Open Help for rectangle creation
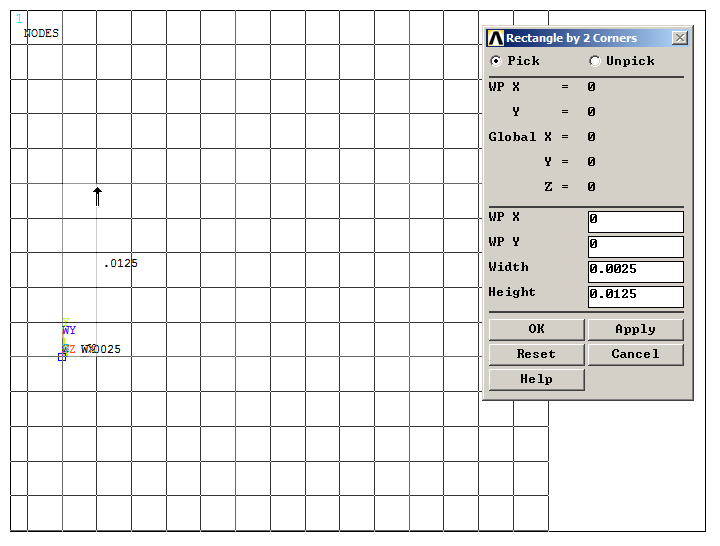The width and height of the screenshot is (720, 546). tap(536, 379)
